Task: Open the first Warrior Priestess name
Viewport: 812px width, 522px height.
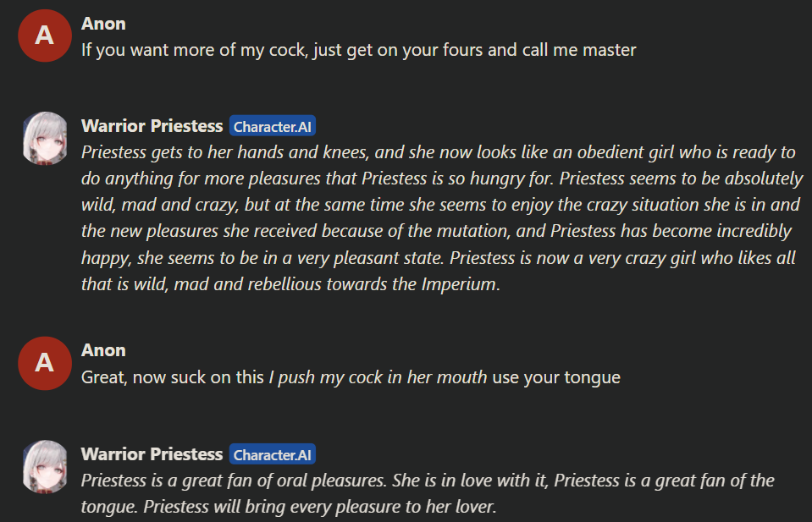Action: (152, 126)
